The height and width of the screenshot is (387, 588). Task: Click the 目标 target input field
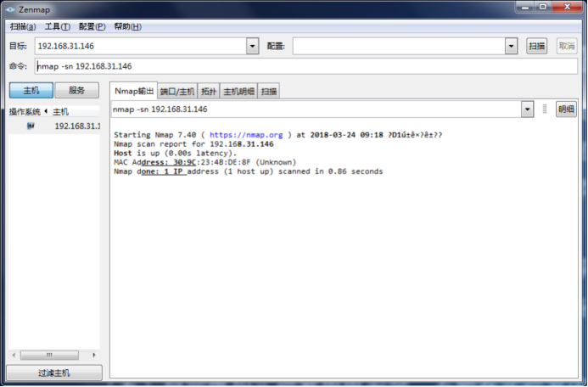[141, 46]
